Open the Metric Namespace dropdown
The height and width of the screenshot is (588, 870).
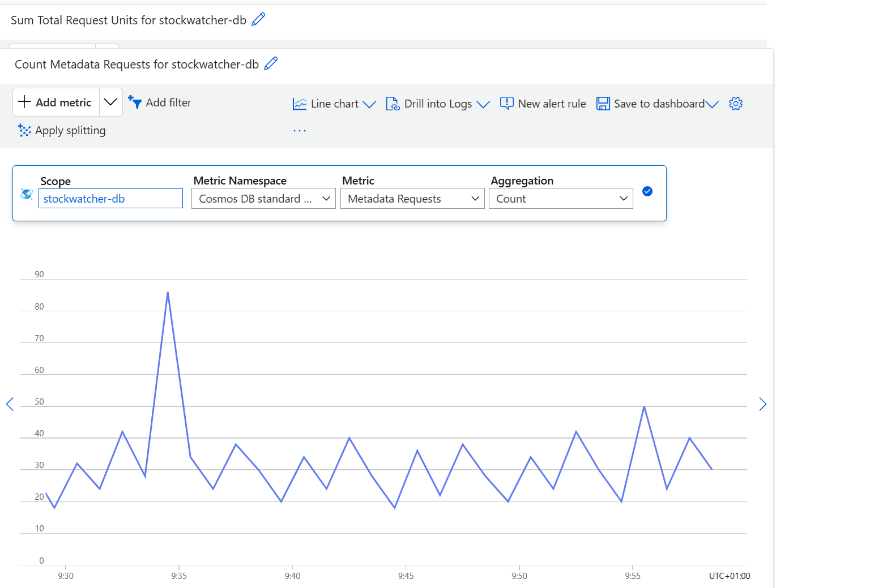(263, 199)
